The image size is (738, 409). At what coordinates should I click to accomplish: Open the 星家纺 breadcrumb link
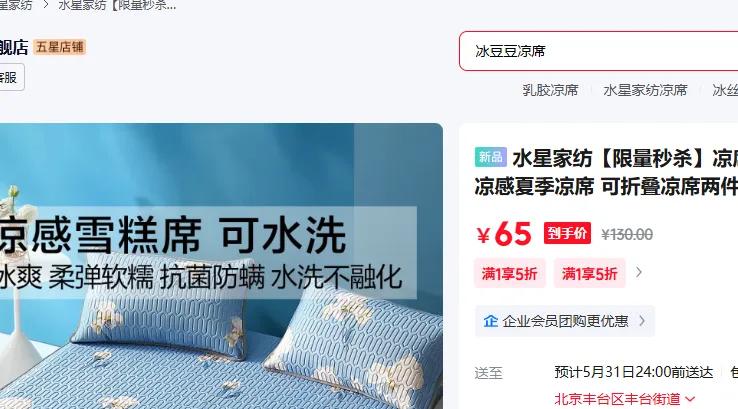click(16, 5)
